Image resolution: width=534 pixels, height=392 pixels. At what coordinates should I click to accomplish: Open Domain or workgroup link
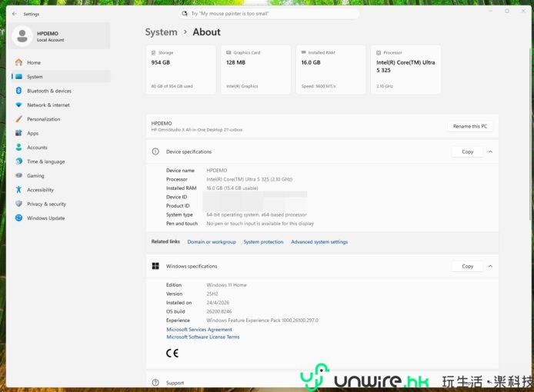pos(212,242)
